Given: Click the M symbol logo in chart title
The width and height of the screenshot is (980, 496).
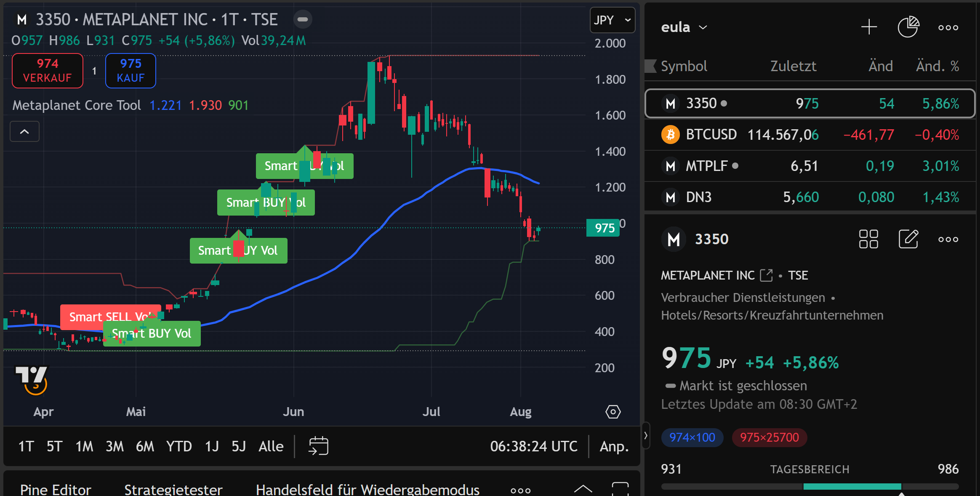Looking at the screenshot, I should 22,19.
